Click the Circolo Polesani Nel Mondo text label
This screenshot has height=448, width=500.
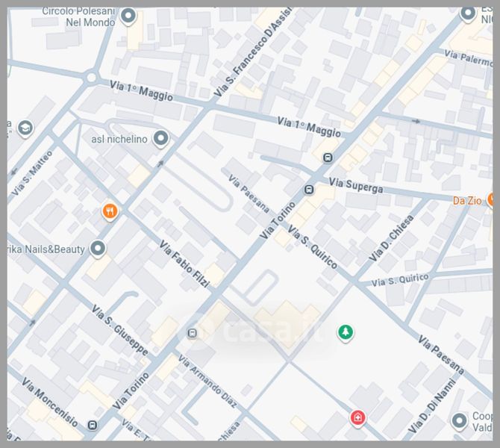(79, 16)
